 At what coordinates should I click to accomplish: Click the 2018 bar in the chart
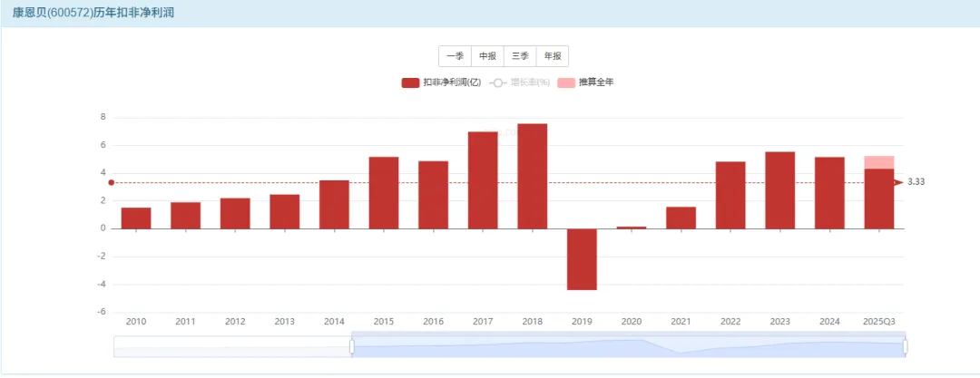coord(533,176)
